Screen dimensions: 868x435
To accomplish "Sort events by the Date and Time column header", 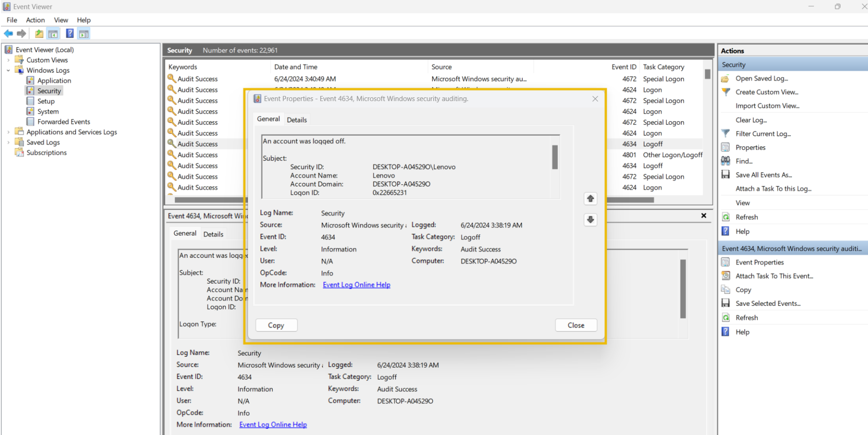I will tap(349, 67).
